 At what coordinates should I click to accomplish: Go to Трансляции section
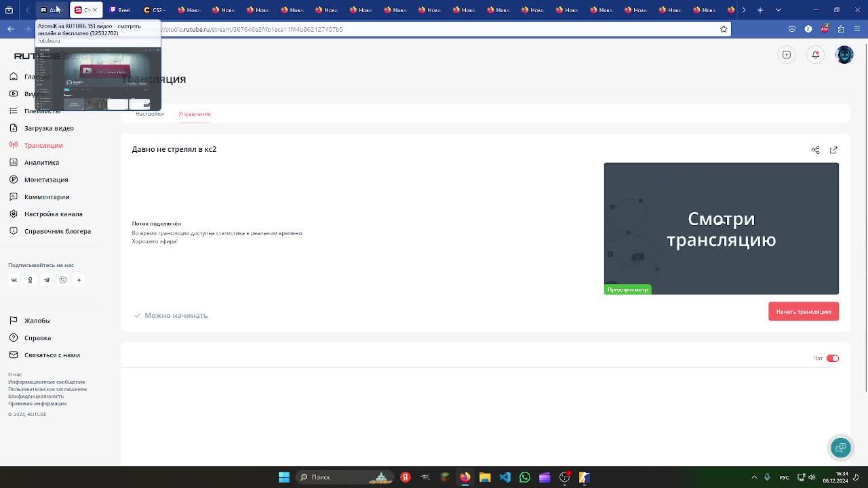(43, 145)
